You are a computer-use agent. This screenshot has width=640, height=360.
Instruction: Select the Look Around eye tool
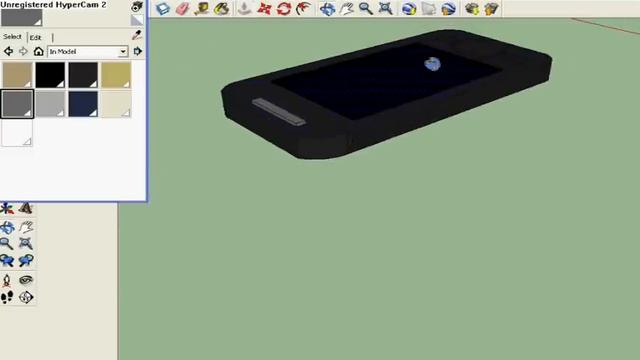click(26, 280)
